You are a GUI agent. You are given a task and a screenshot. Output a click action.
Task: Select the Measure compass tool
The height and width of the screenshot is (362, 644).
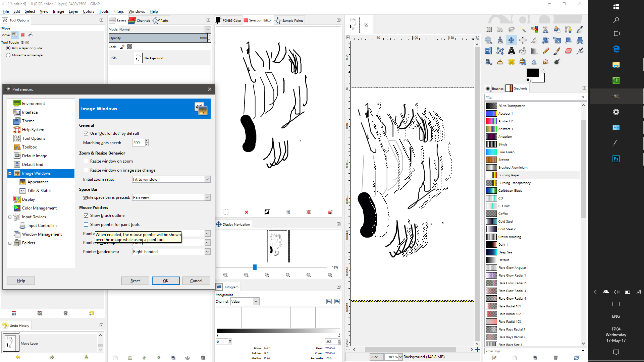click(500, 40)
